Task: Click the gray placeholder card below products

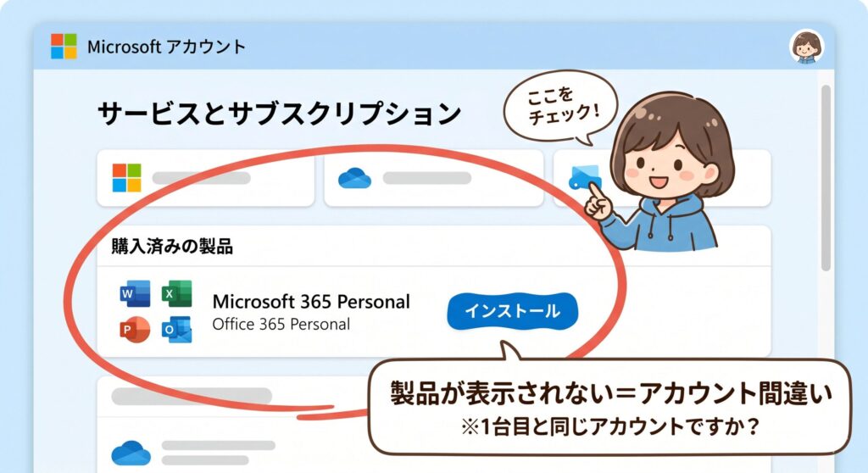Action: 232,425
